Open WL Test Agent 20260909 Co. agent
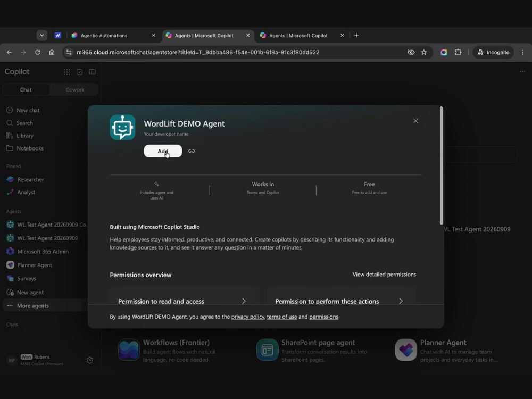Screen dimensions: 532x399 click(x=47, y=225)
